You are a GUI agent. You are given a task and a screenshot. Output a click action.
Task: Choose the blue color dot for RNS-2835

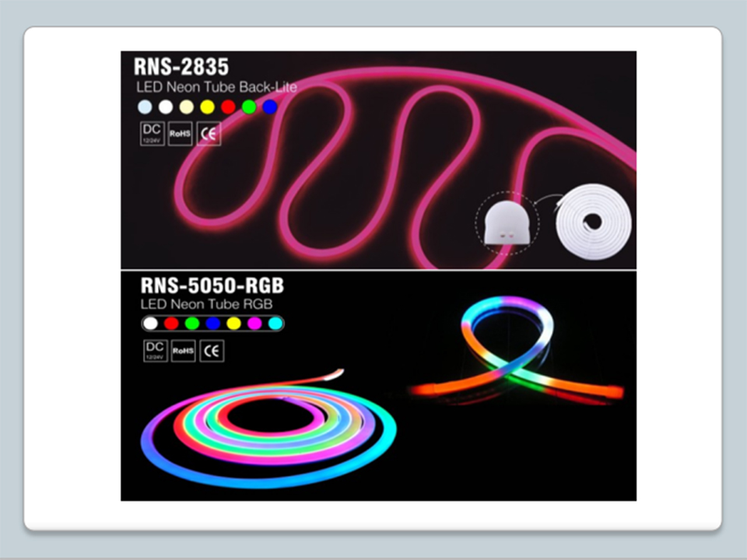[270, 107]
